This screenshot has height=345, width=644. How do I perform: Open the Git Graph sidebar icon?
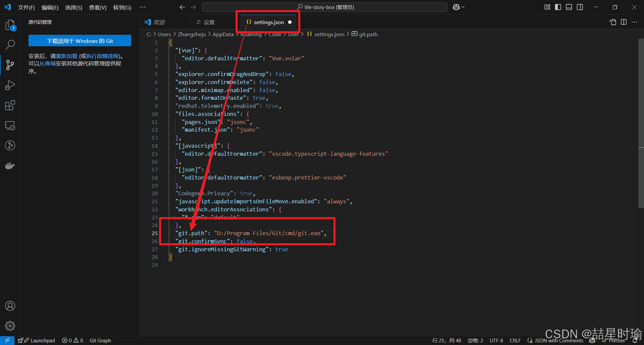tap(10, 145)
